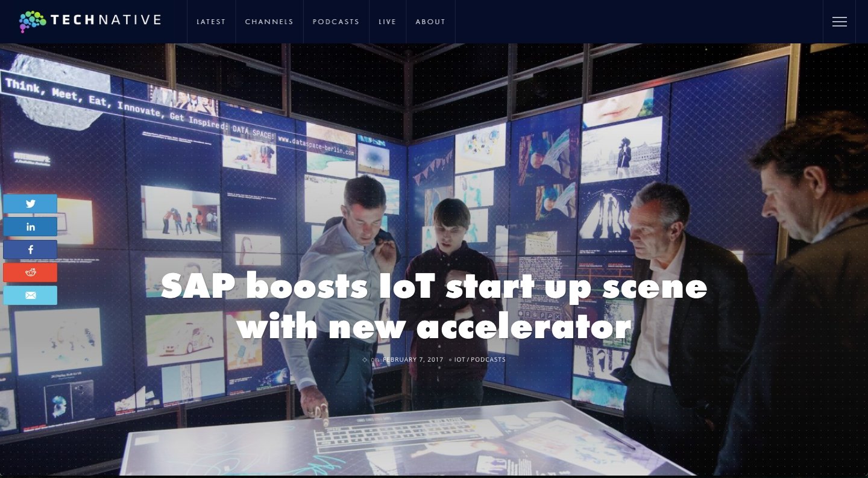Screen dimensions: 868x478
Task: Go to Podcasts in the top navigation
Action: point(336,22)
